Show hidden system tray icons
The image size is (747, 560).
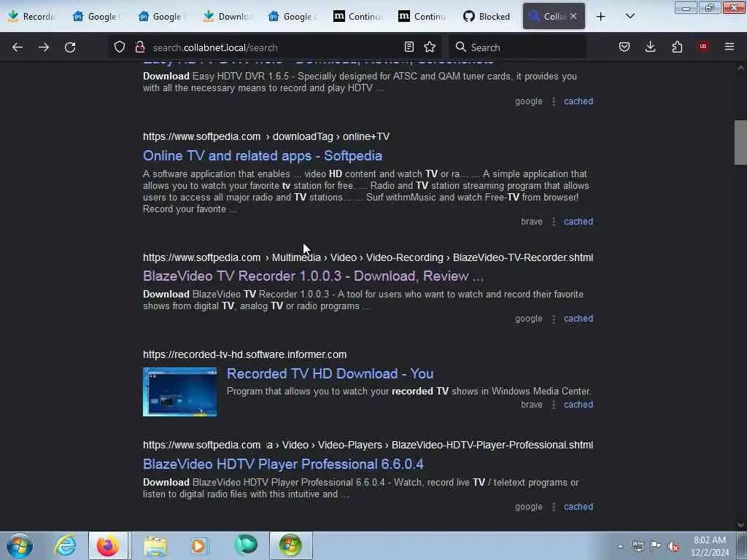click(620, 547)
